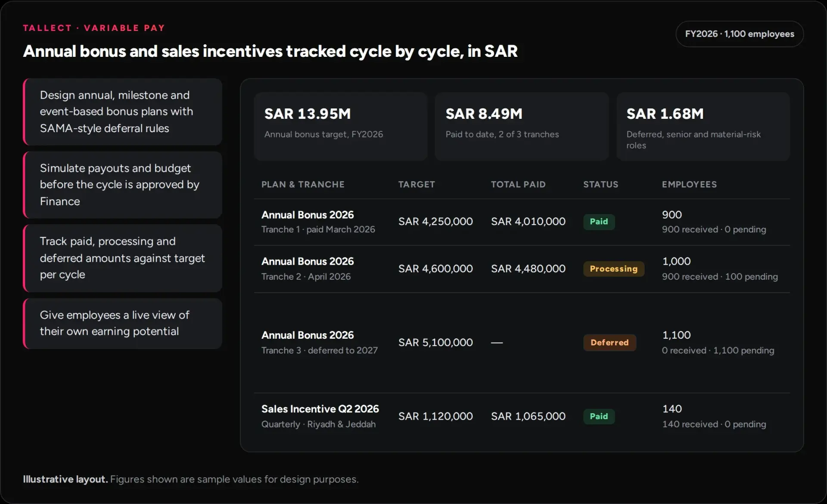
Task: Click the PLAN & TRANCHE column header
Action: point(303,184)
